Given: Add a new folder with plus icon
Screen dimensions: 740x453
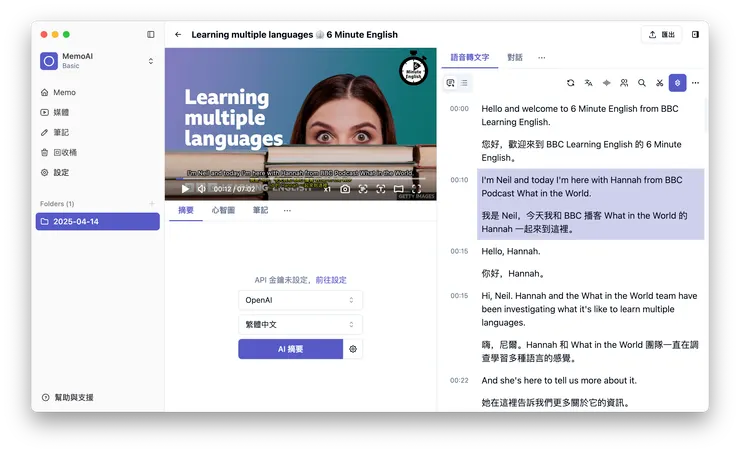Looking at the screenshot, I should [x=151, y=204].
